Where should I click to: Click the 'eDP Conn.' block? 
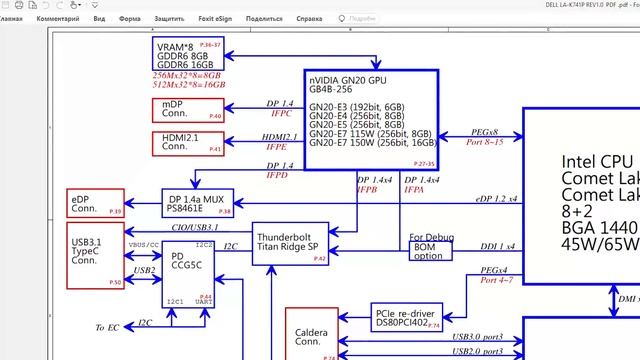tap(96, 203)
